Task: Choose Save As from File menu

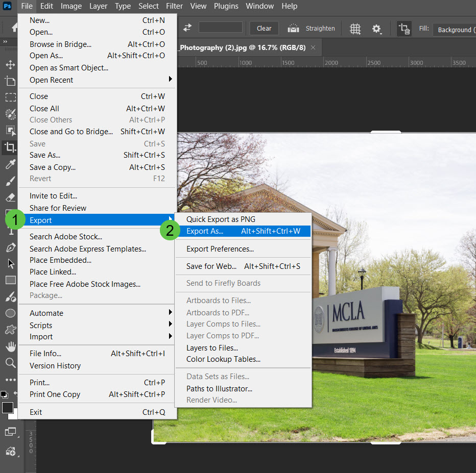Action: tap(97, 155)
